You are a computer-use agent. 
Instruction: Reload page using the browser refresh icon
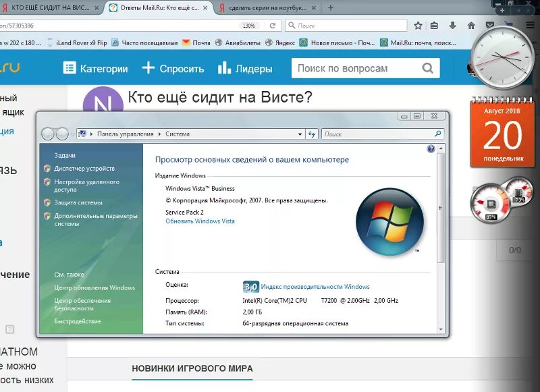tap(273, 26)
